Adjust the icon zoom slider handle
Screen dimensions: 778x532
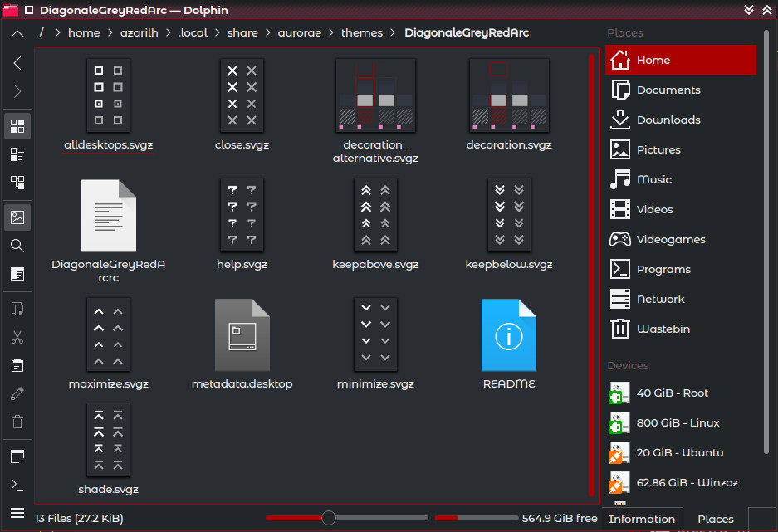(x=329, y=518)
